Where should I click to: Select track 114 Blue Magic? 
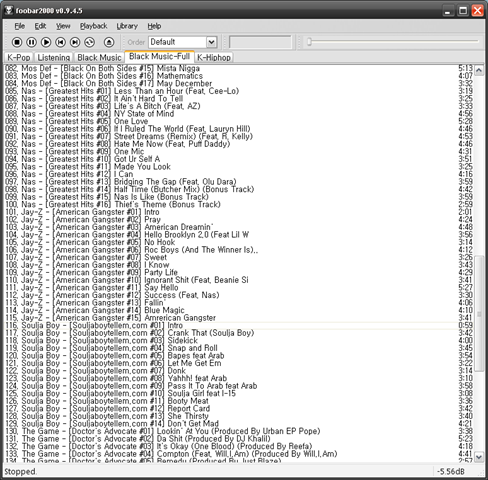click(239, 310)
